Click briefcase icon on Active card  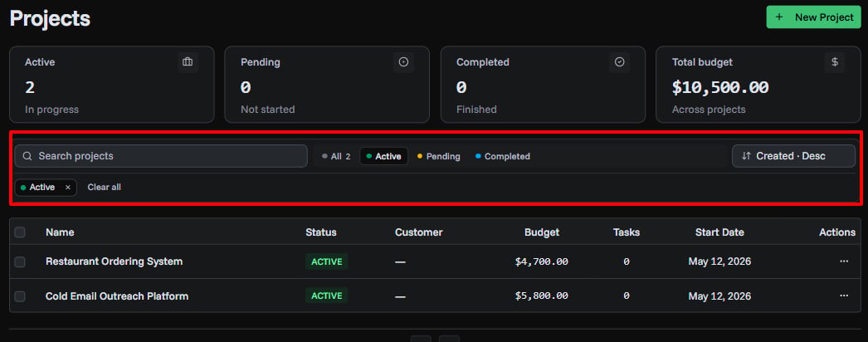(x=188, y=62)
